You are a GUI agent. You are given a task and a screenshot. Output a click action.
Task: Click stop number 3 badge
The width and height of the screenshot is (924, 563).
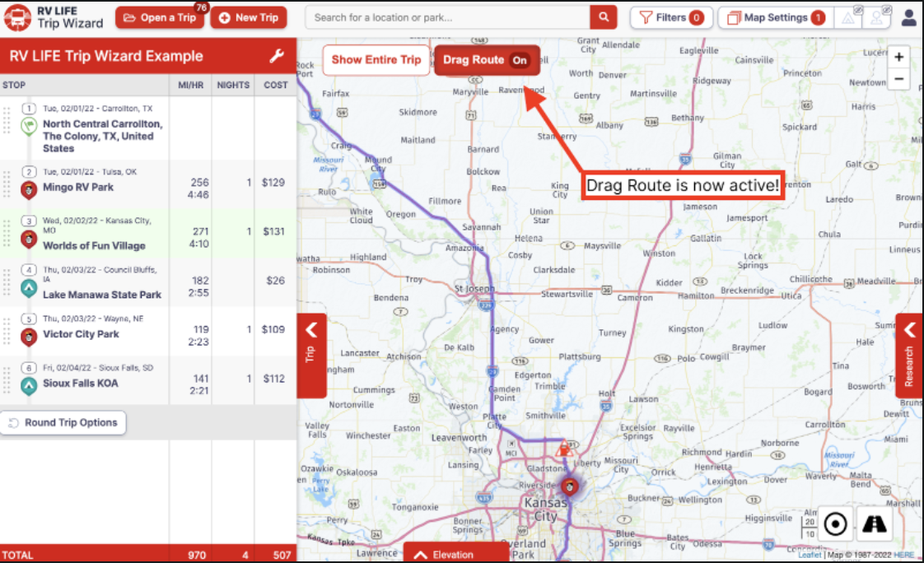[29, 221]
